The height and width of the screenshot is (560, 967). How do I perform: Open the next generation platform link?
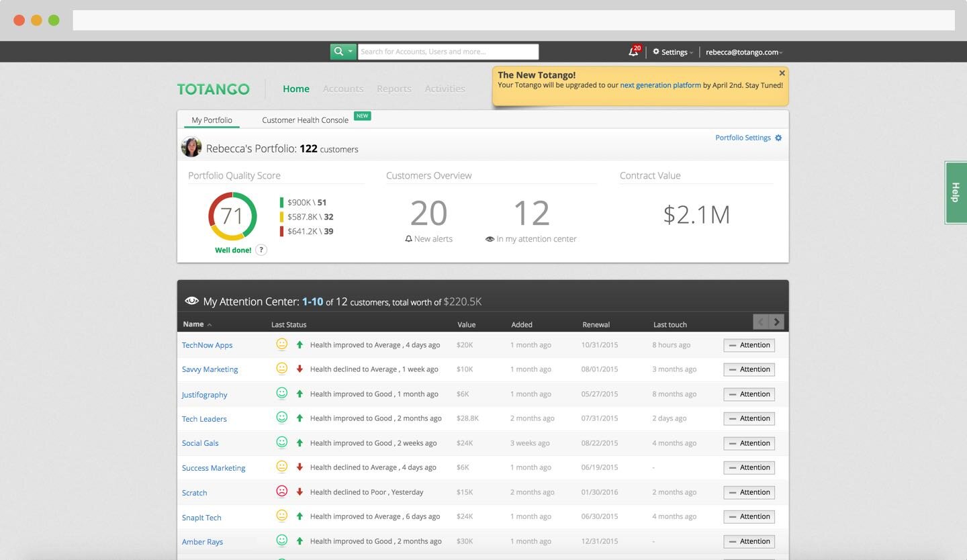click(x=660, y=85)
